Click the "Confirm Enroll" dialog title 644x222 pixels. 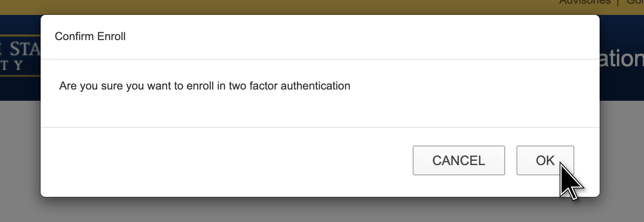(90, 36)
